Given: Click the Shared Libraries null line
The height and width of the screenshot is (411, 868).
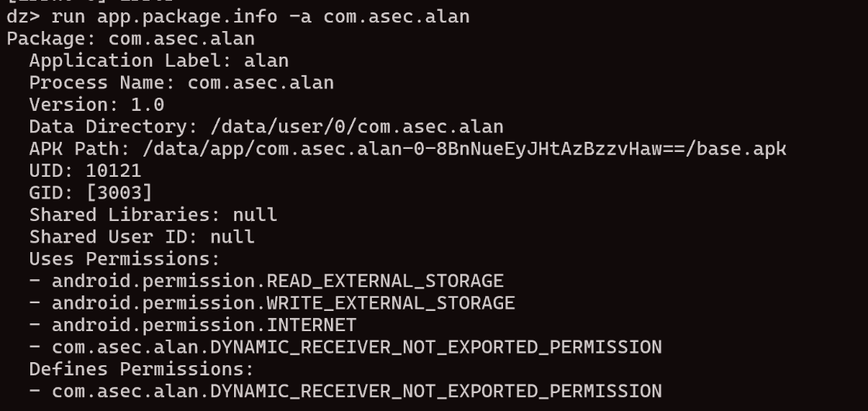Looking at the screenshot, I should point(153,215).
